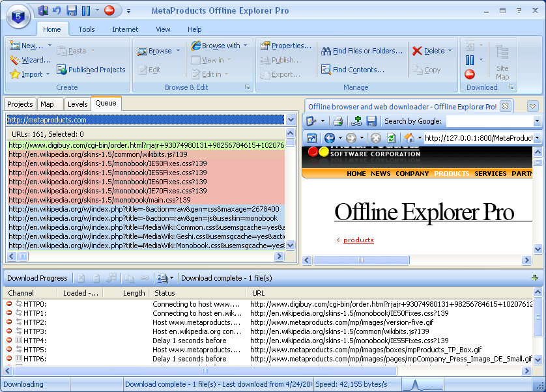The width and height of the screenshot is (546, 392).
Task: Click the save disk icon in title bar
Action: [x=72, y=10]
